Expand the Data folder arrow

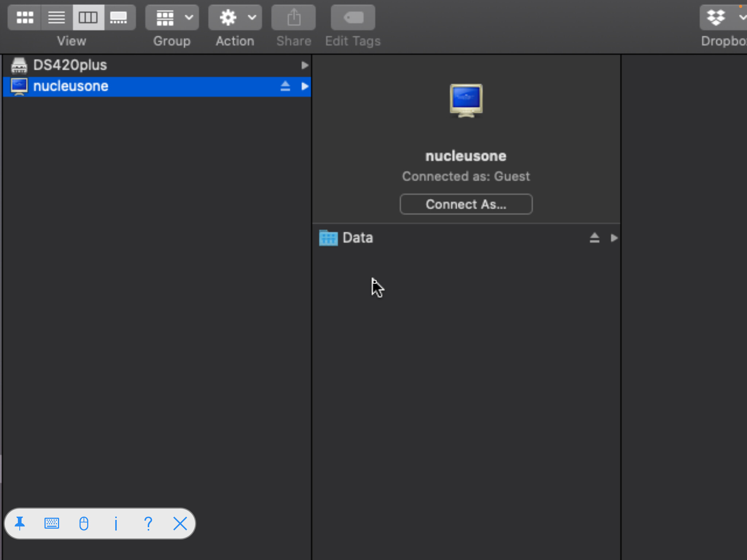pos(614,238)
